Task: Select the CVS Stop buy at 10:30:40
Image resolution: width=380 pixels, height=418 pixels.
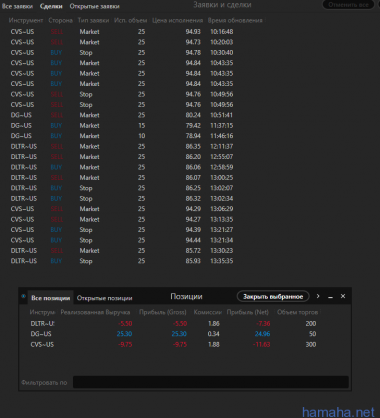Action: pyautogui.click(x=122, y=53)
